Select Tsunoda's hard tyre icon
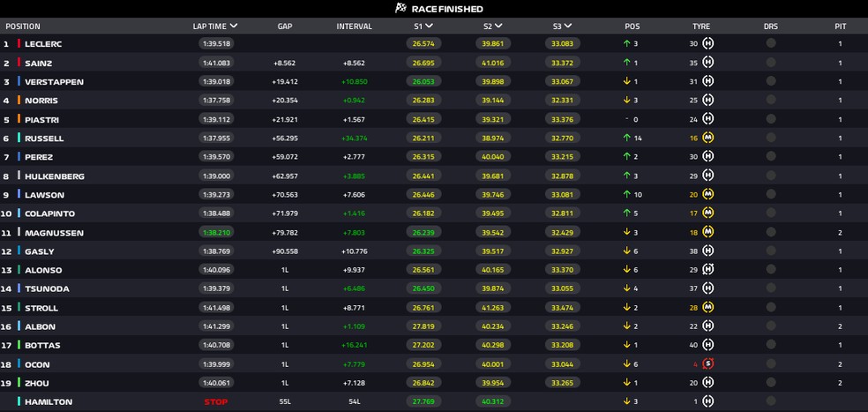The height and width of the screenshot is (412, 868). (707, 288)
